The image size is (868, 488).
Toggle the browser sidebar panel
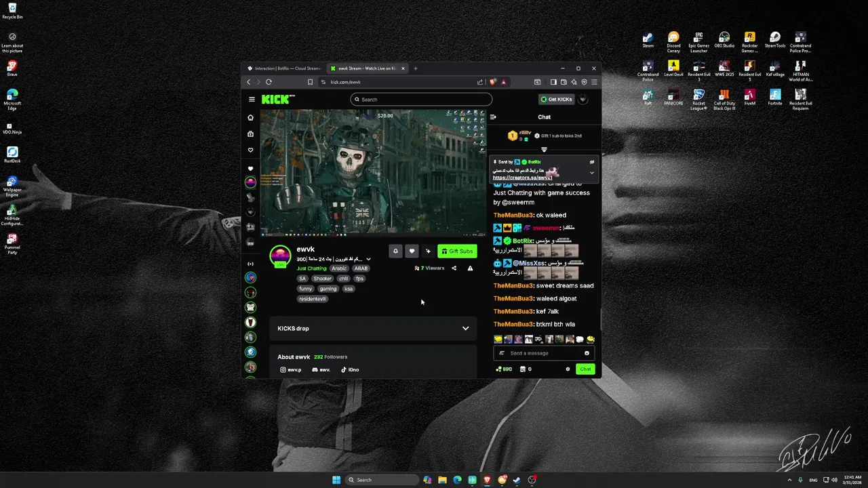(553, 82)
